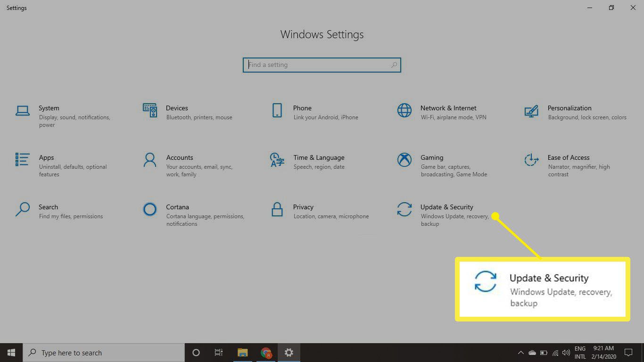Open the Devices settings category
The image size is (644, 362).
coord(188,112)
